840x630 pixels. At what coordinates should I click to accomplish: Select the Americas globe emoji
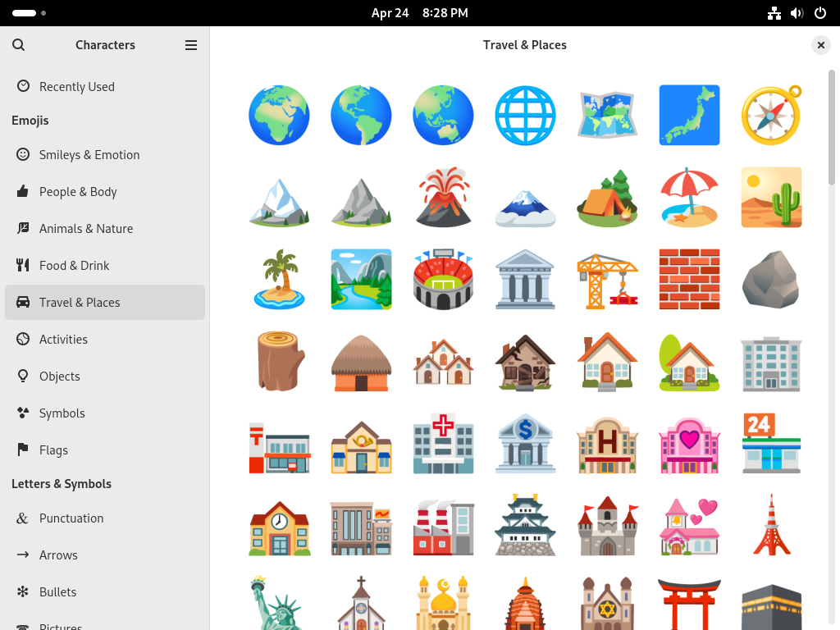click(x=361, y=115)
